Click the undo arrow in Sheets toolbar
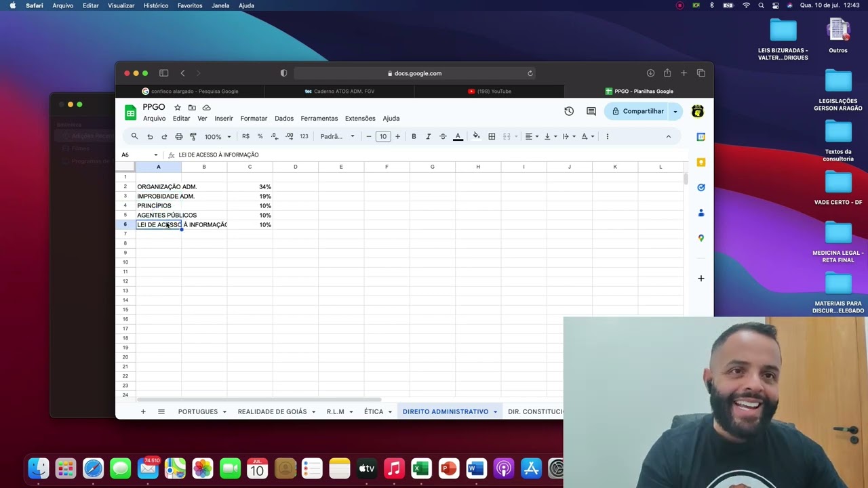868x488 pixels. (150, 136)
